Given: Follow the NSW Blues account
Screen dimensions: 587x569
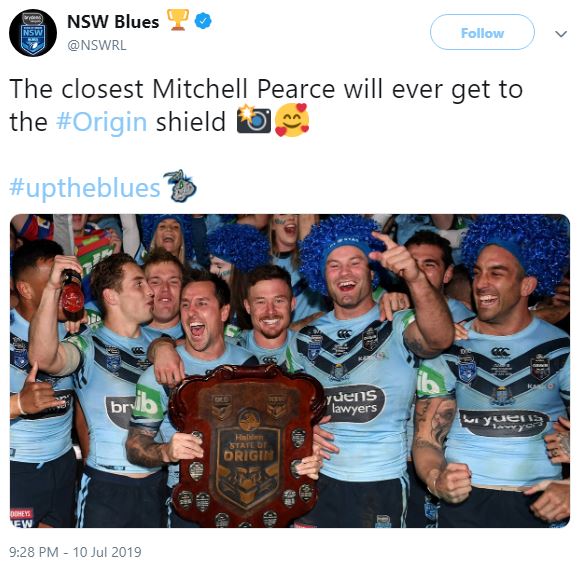Looking at the screenshot, I should pos(482,33).
